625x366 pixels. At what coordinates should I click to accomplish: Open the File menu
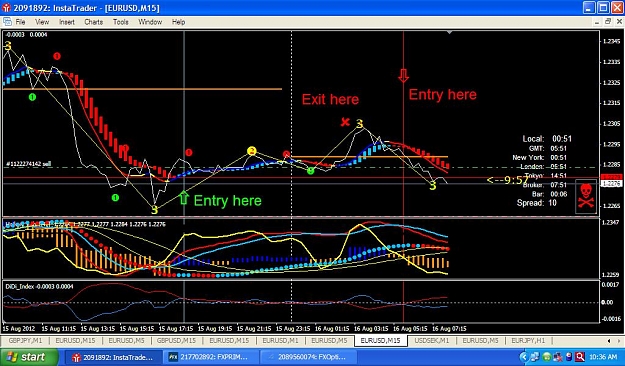(x=20, y=22)
